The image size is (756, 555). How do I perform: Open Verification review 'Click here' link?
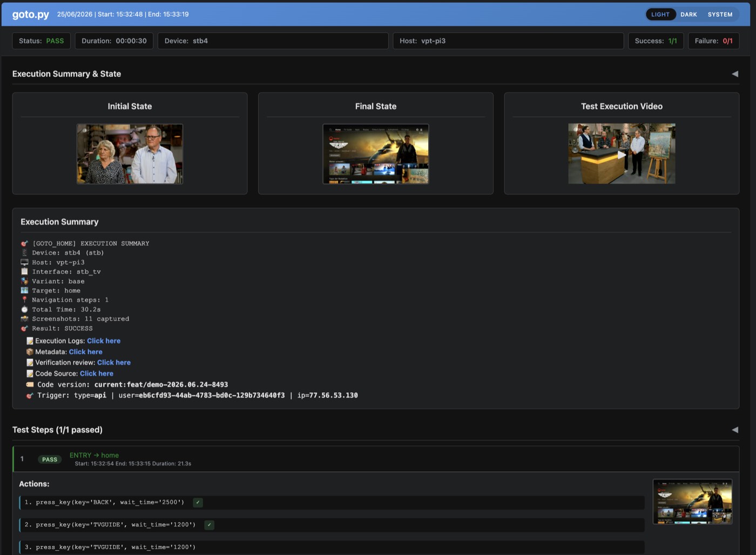(x=114, y=363)
